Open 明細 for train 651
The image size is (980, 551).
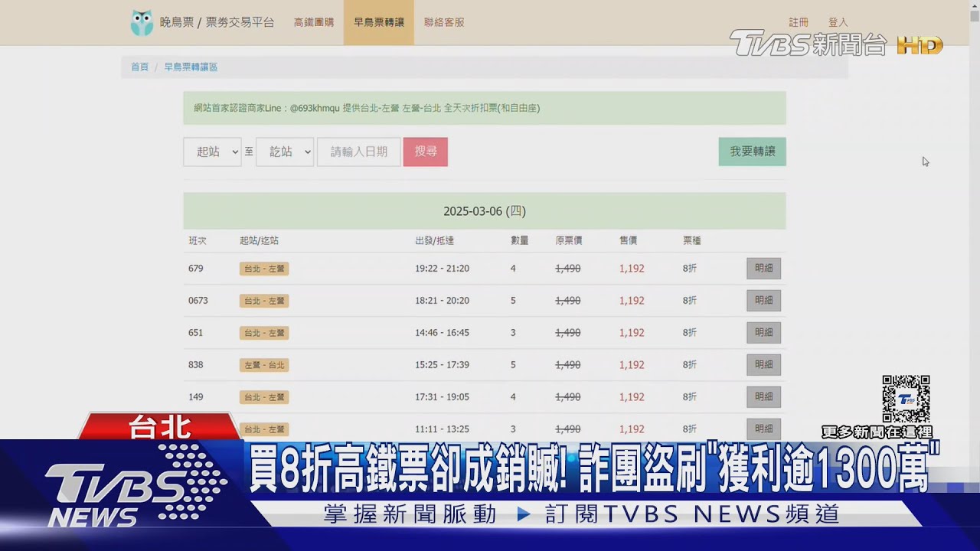click(x=764, y=333)
